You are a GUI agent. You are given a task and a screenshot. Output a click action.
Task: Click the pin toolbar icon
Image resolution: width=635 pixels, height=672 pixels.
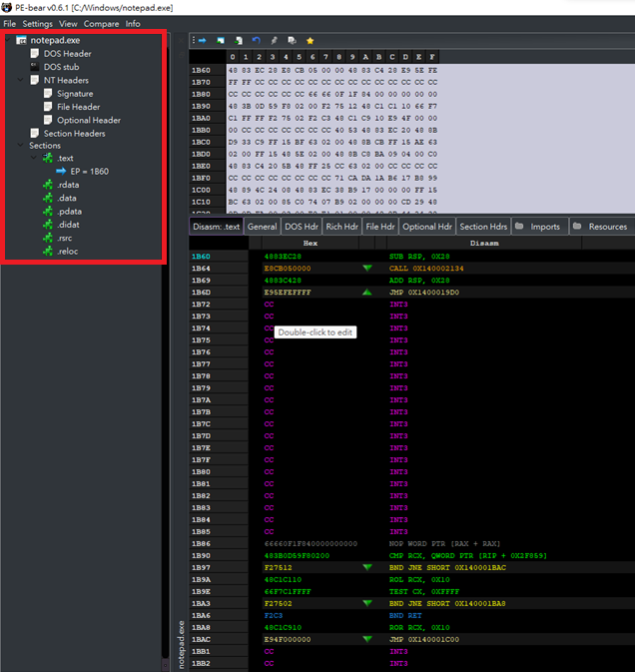[275, 41]
